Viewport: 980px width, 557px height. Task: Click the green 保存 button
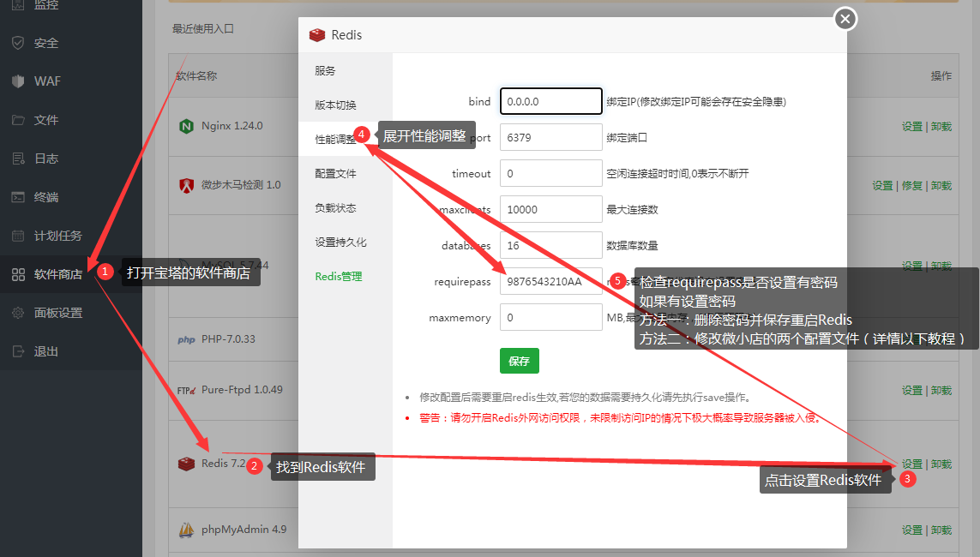[x=520, y=361]
